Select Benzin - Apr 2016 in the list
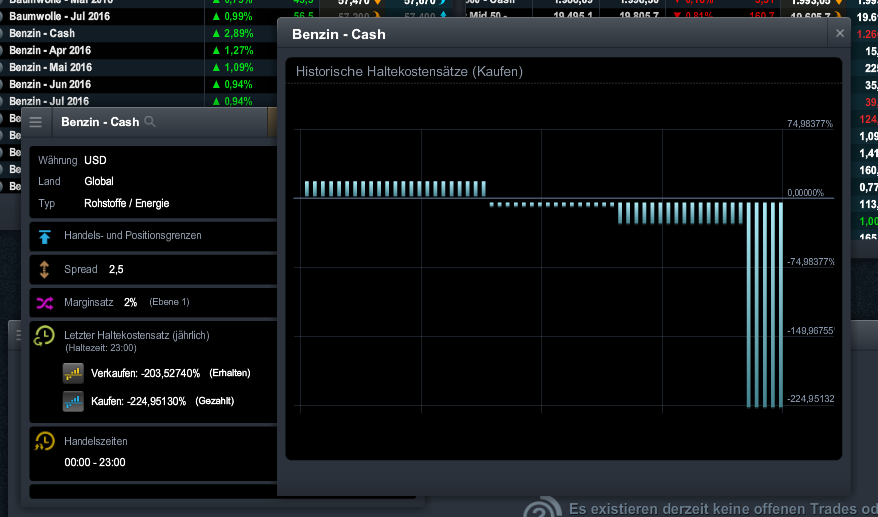Viewport: 878px width, 517px height. (50, 50)
